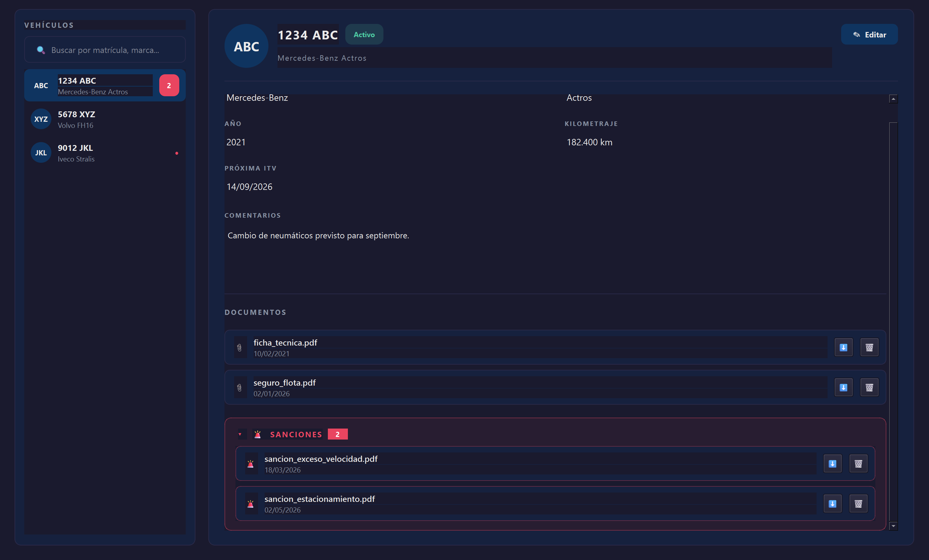
Task: Click the magnifier search icon
Action: 41,50
